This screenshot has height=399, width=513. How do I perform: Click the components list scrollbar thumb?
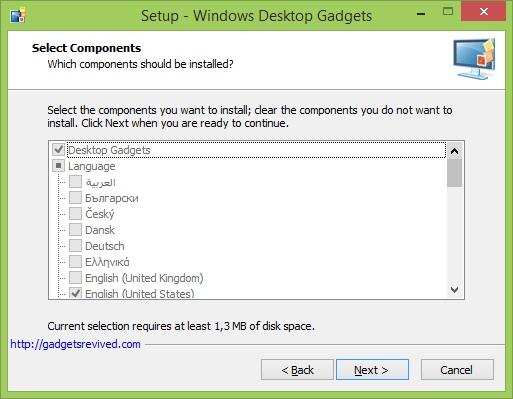coord(454,173)
